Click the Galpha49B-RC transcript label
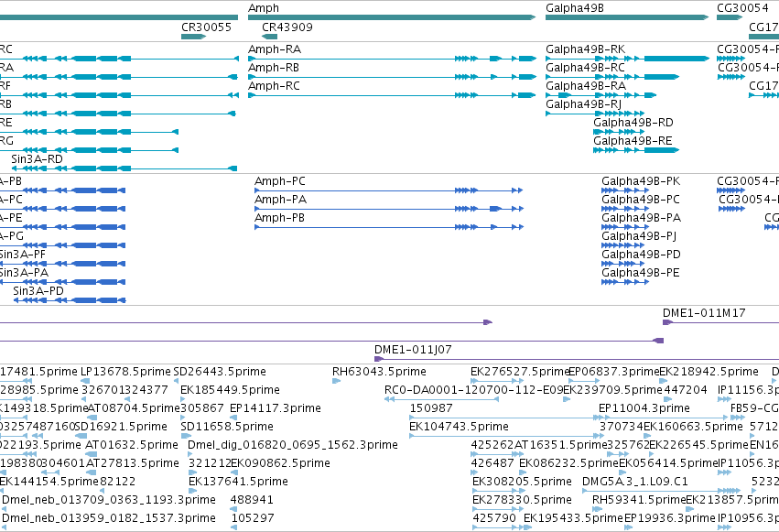 click(x=585, y=68)
